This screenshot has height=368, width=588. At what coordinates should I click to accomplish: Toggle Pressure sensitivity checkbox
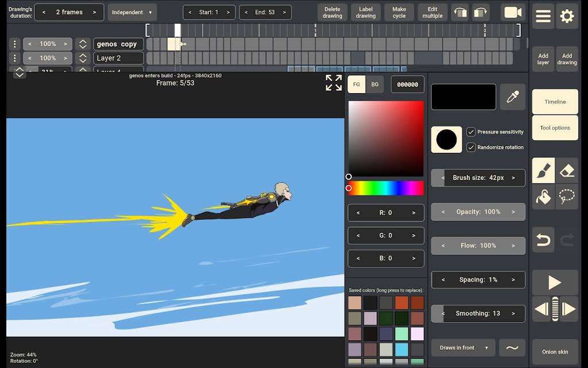[471, 132]
